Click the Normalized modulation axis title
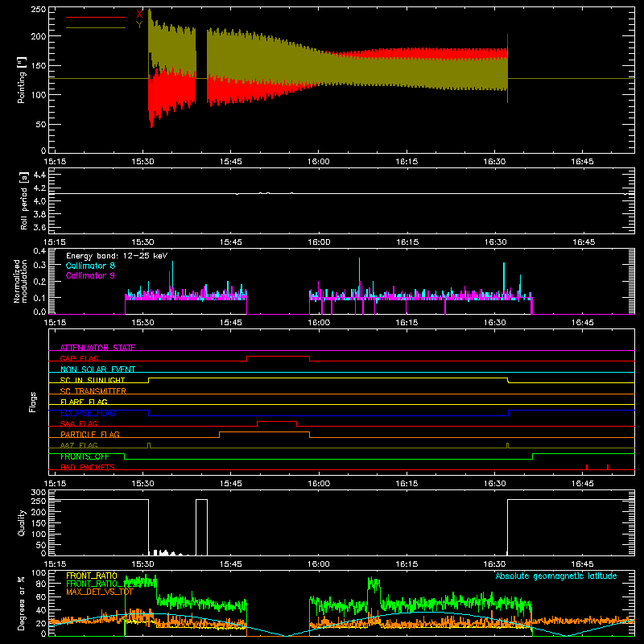Screen dimensions: 644x644 (20, 281)
